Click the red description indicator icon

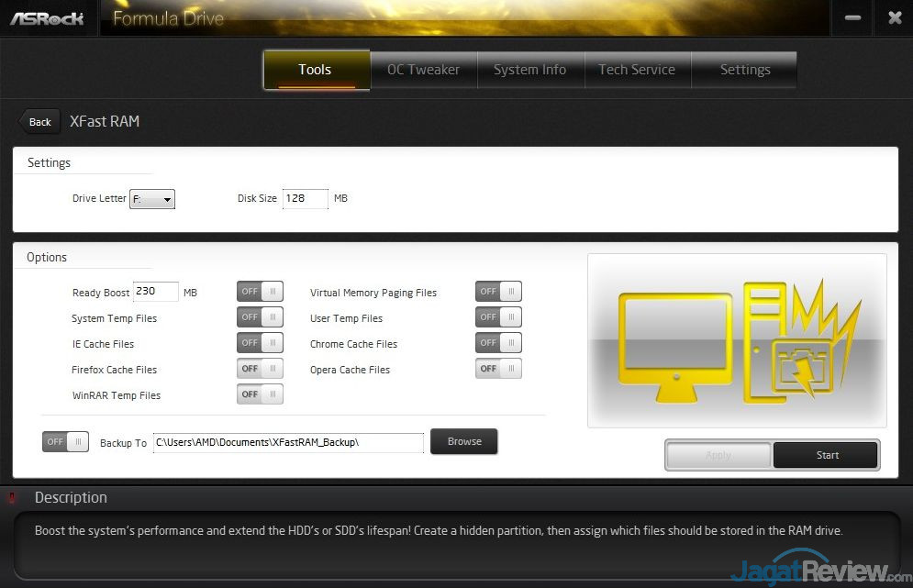11,497
